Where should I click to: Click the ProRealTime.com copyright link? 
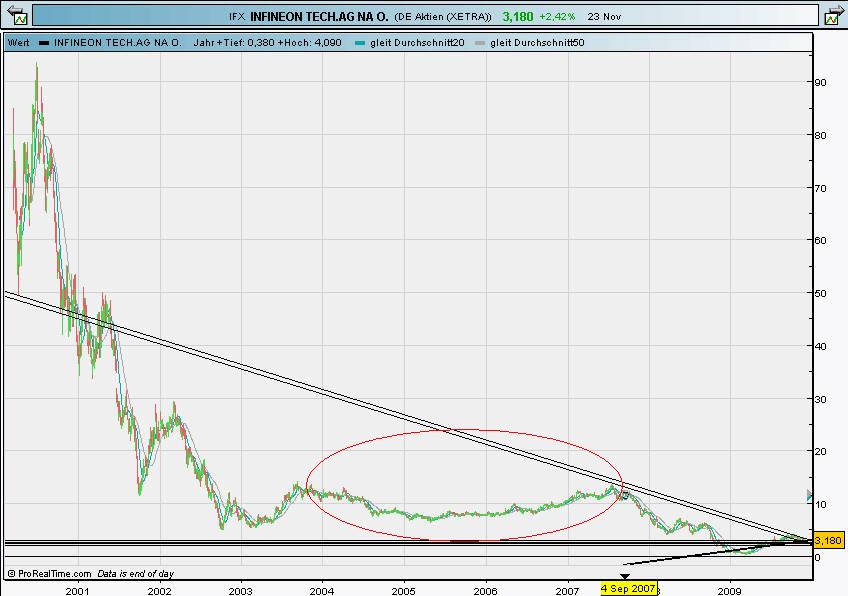(49, 574)
